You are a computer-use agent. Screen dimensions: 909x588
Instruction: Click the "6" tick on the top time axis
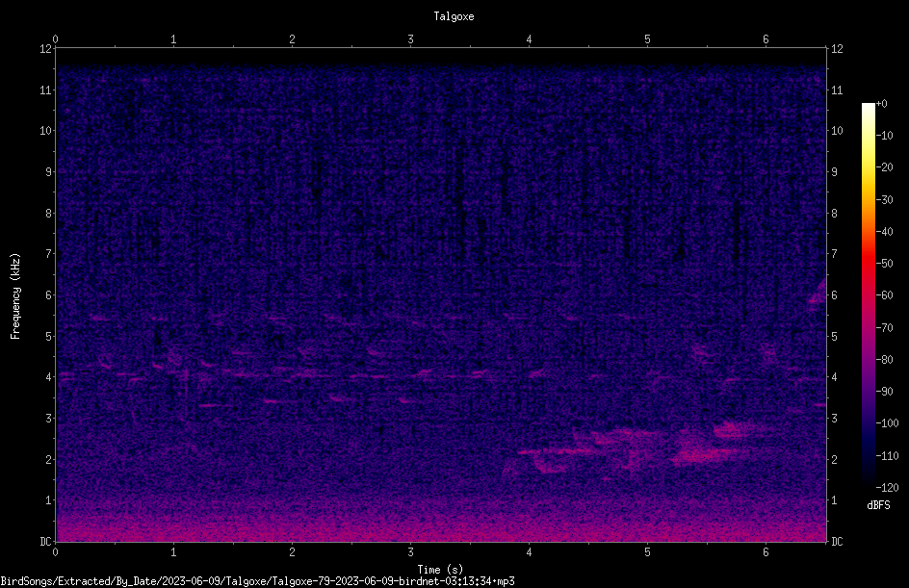pos(766,39)
